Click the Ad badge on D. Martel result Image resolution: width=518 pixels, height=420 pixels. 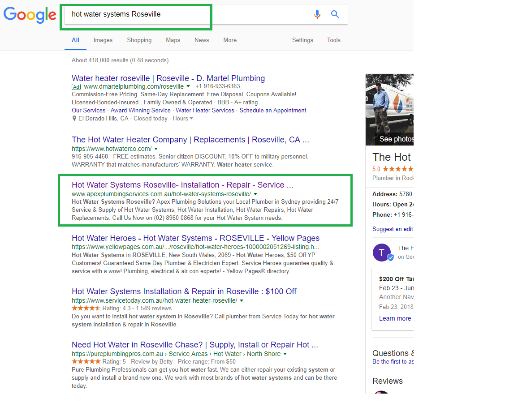click(76, 87)
